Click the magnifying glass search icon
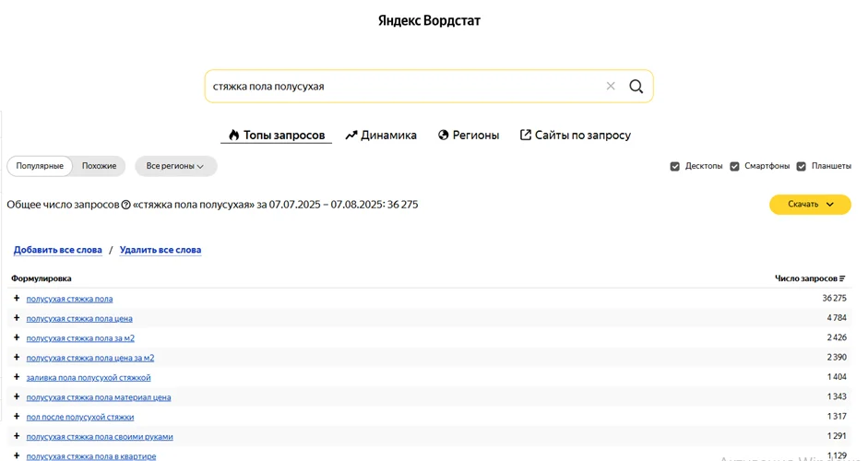This screenshot has height=461, width=868. (636, 87)
